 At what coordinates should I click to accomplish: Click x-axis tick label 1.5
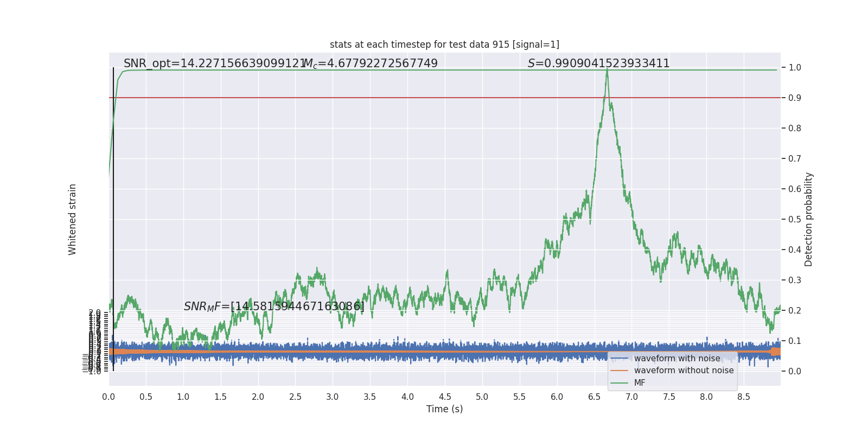(221, 397)
